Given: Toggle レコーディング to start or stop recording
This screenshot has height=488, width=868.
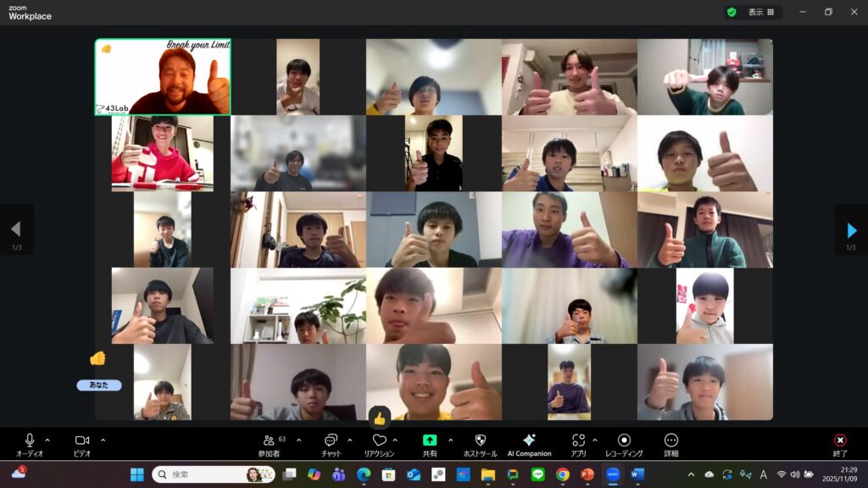Looking at the screenshot, I should coord(624,441).
